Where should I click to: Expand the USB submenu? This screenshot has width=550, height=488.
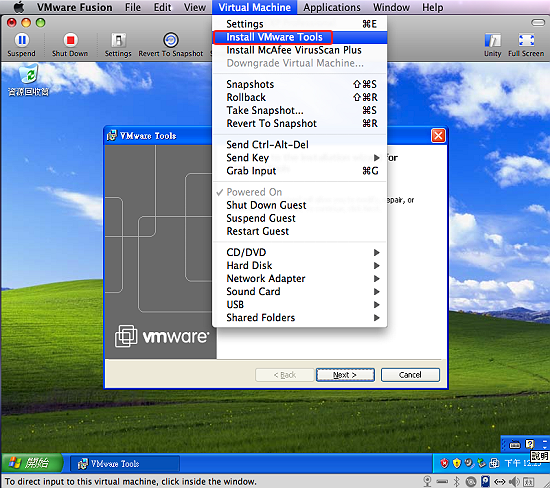pyautogui.click(x=300, y=305)
